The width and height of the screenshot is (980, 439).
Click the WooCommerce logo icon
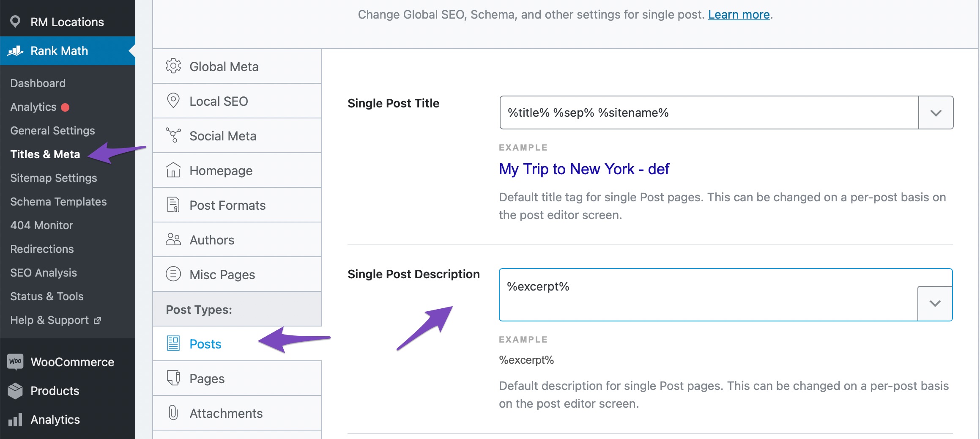(15, 362)
